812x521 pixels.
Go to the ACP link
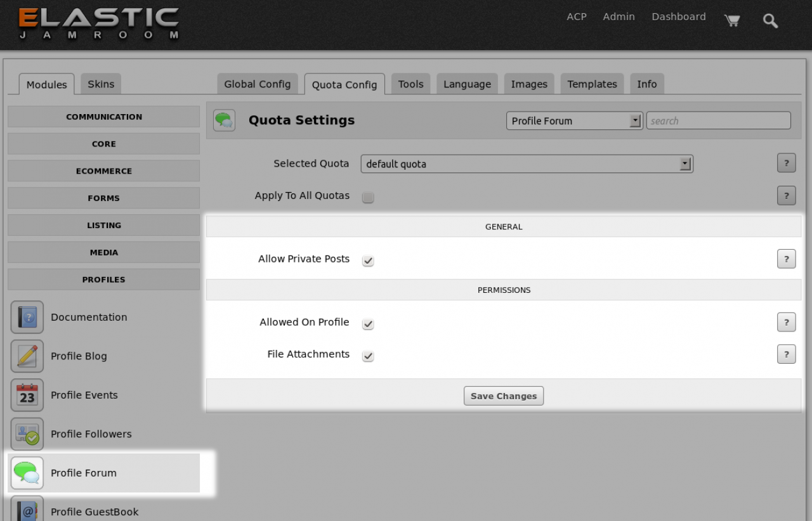(x=577, y=17)
